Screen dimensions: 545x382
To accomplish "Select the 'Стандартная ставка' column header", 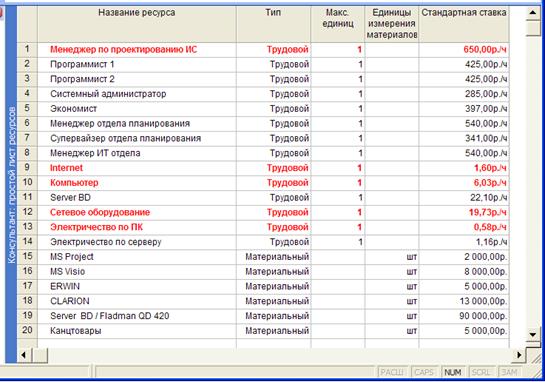I will click(464, 24).
